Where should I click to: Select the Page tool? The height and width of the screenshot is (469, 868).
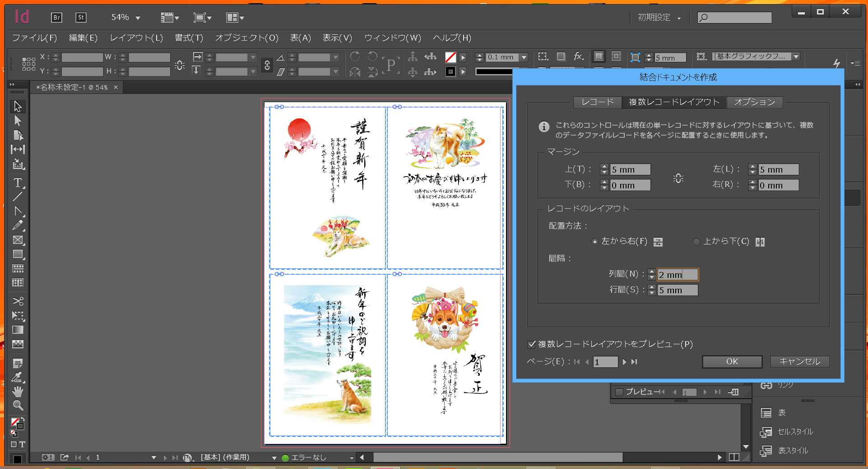click(18, 135)
